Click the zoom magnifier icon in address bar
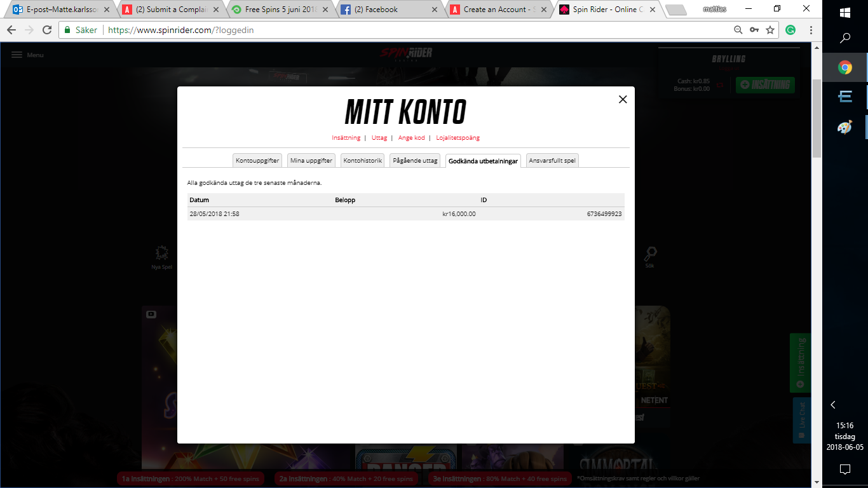 coord(738,30)
